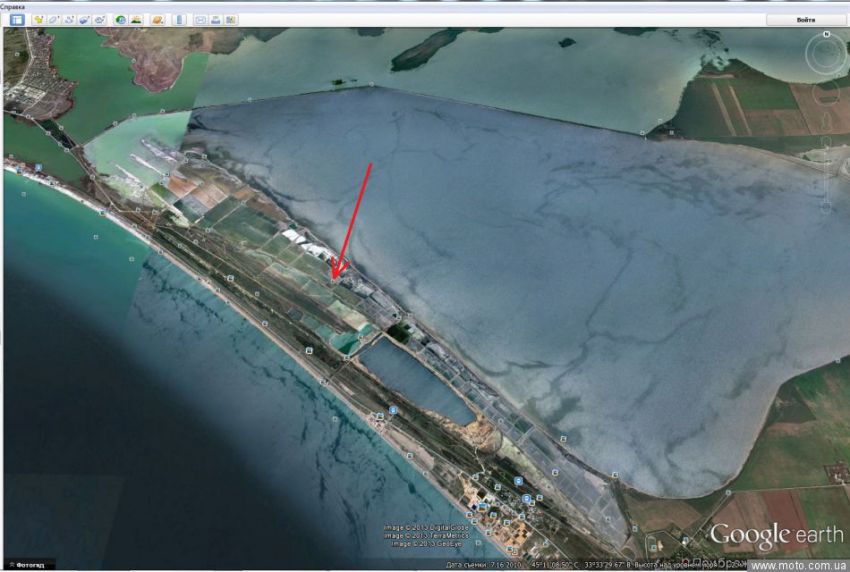Toggle sunlight across the landscape
This screenshot has height=572, width=850.
[136, 20]
